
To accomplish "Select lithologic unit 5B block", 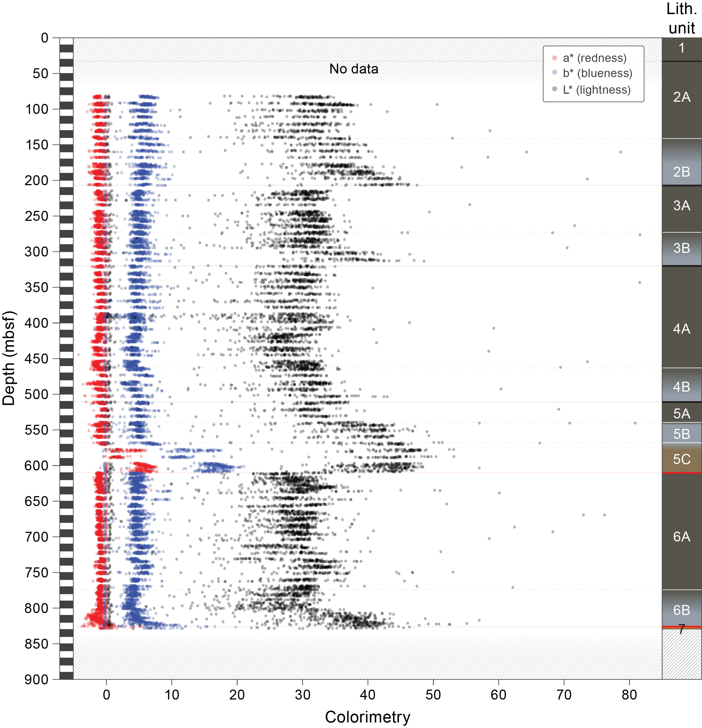I will pyautogui.click(x=682, y=433).
